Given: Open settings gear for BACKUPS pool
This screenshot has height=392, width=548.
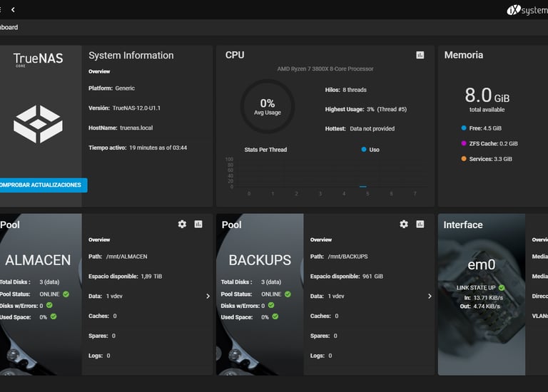Looking at the screenshot, I should pos(404,224).
